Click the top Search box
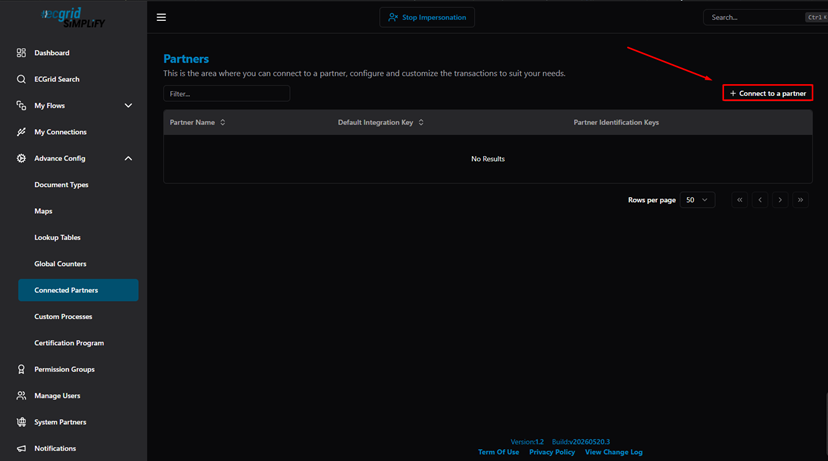The height and width of the screenshot is (461, 828). (765, 17)
